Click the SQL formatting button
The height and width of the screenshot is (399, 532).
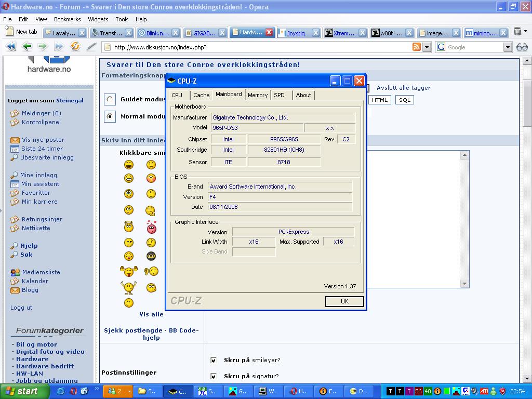coord(404,100)
